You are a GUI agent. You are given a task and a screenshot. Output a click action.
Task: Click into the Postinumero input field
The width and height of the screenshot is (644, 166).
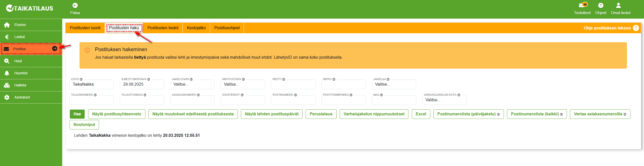click(293, 100)
